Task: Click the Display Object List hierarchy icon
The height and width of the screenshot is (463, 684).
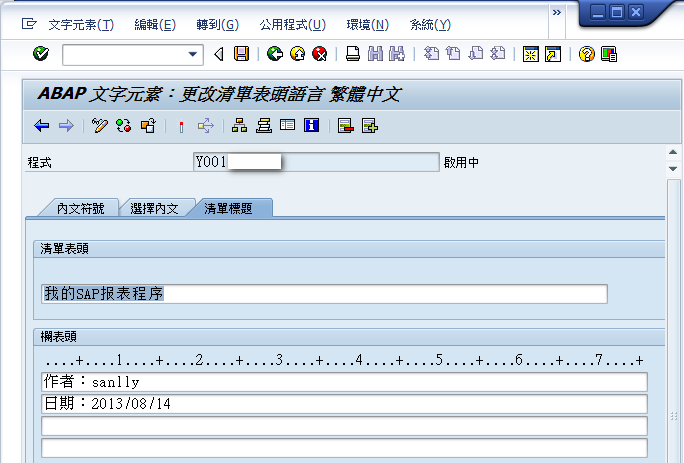Action: (x=239, y=126)
